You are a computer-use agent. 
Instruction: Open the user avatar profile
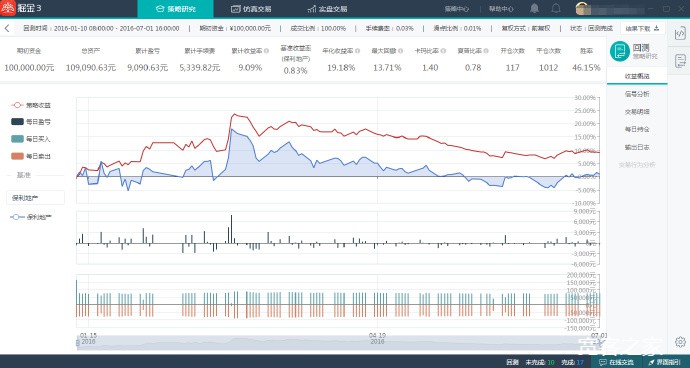coord(583,8)
